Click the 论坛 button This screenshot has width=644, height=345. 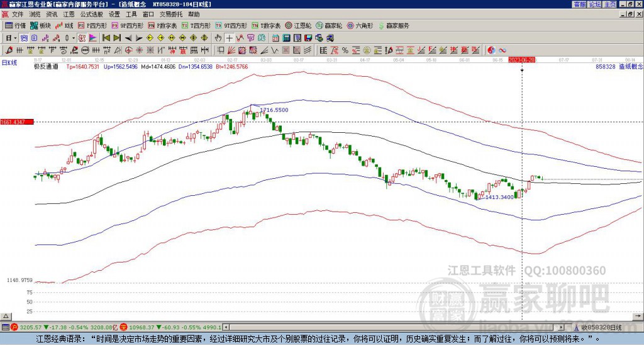[594, 4]
